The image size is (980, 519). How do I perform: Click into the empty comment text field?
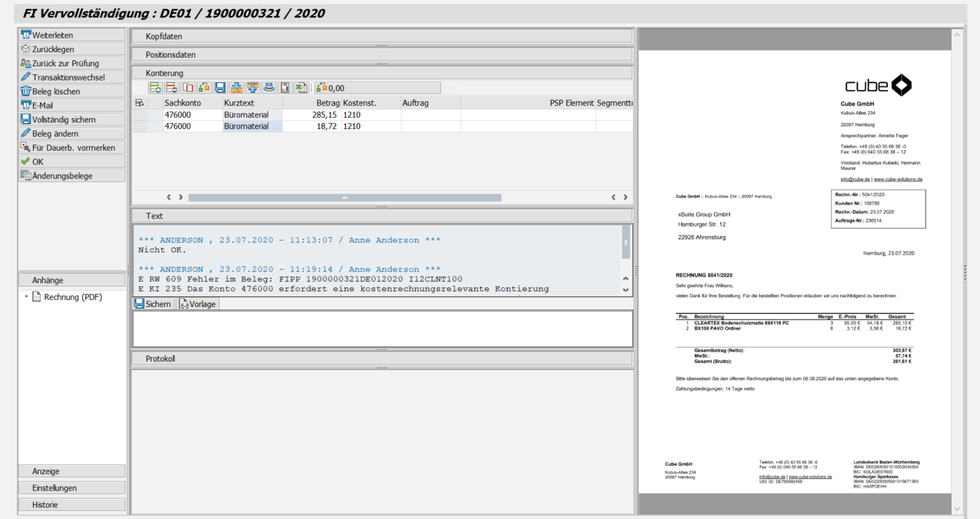click(x=382, y=328)
